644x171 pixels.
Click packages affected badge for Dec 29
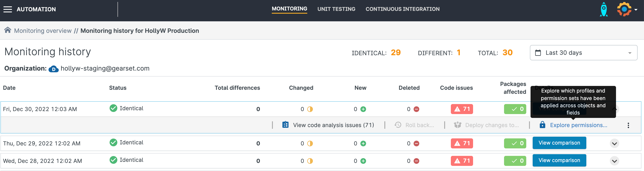[x=515, y=143]
